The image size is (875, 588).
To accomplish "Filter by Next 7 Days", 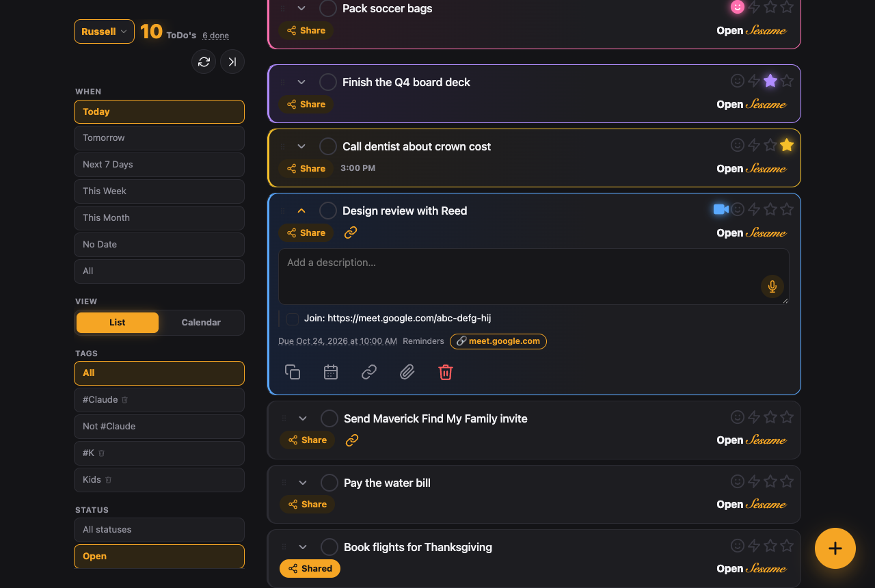I will [159, 165].
